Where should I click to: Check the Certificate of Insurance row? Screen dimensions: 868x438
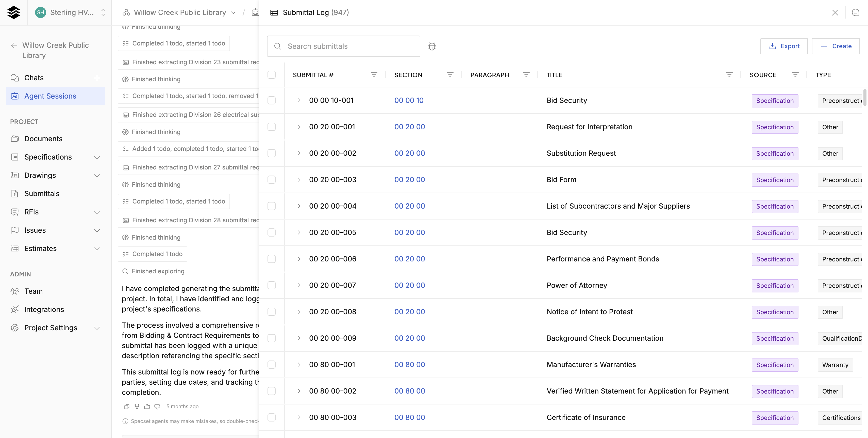[x=271, y=417]
